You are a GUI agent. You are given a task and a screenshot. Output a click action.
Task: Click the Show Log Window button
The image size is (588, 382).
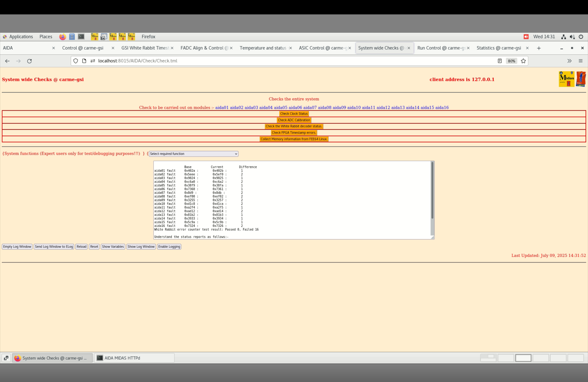pyautogui.click(x=141, y=247)
